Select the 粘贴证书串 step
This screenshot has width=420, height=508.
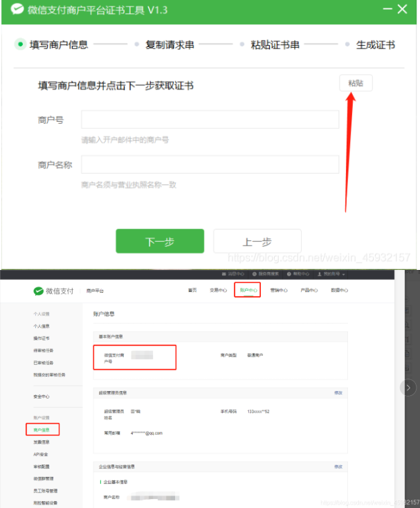point(275,45)
